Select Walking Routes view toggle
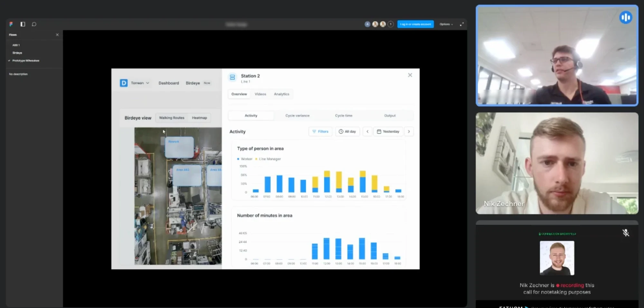The image size is (644, 308). point(172,118)
